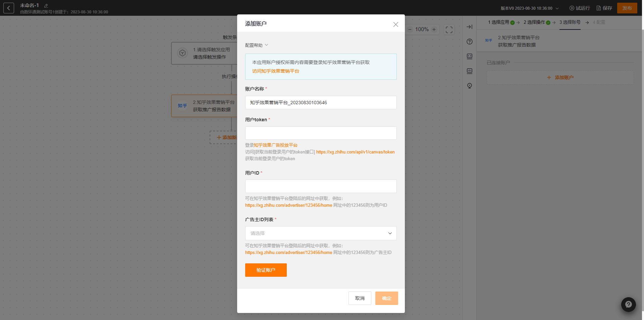Screen dimensions: 644x320
Task: Select the 3 选择账号 step tab
Action: pos(570,22)
